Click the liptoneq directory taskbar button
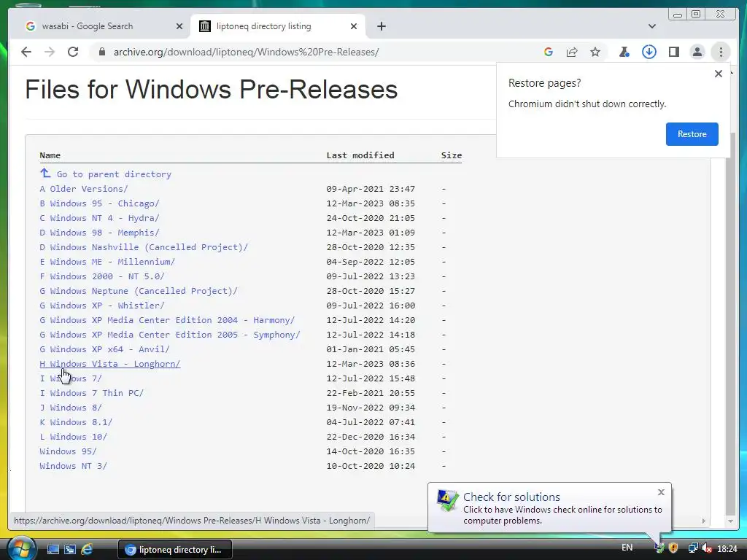The image size is (747, 560). point(175,550)
